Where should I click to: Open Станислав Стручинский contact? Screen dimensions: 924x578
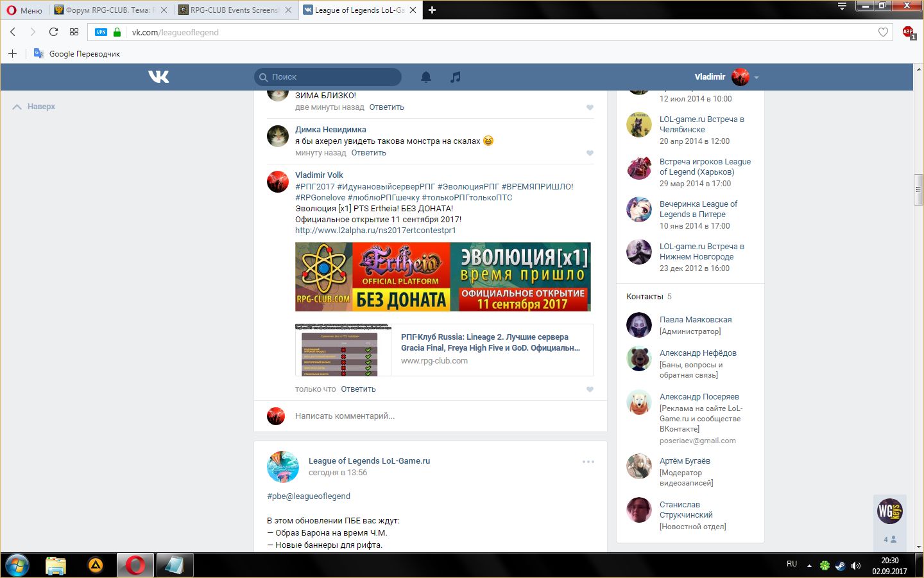686,509
